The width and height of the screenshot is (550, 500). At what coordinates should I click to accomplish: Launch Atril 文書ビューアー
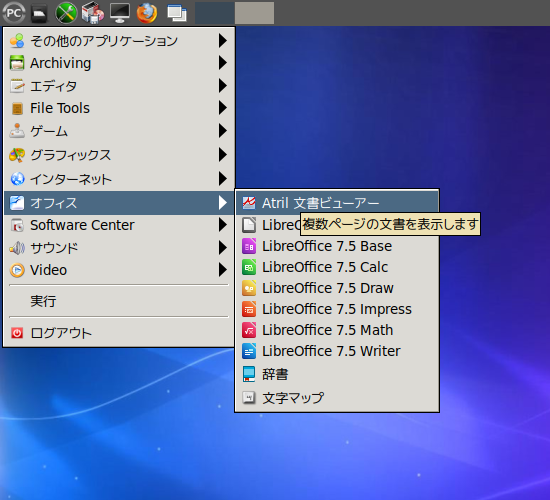point(337,203)
